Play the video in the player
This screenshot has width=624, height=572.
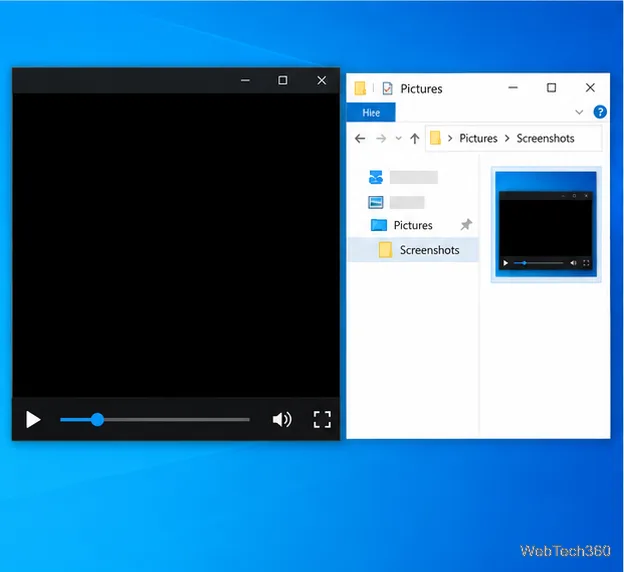pyautogui.click(x=33, y=419)
